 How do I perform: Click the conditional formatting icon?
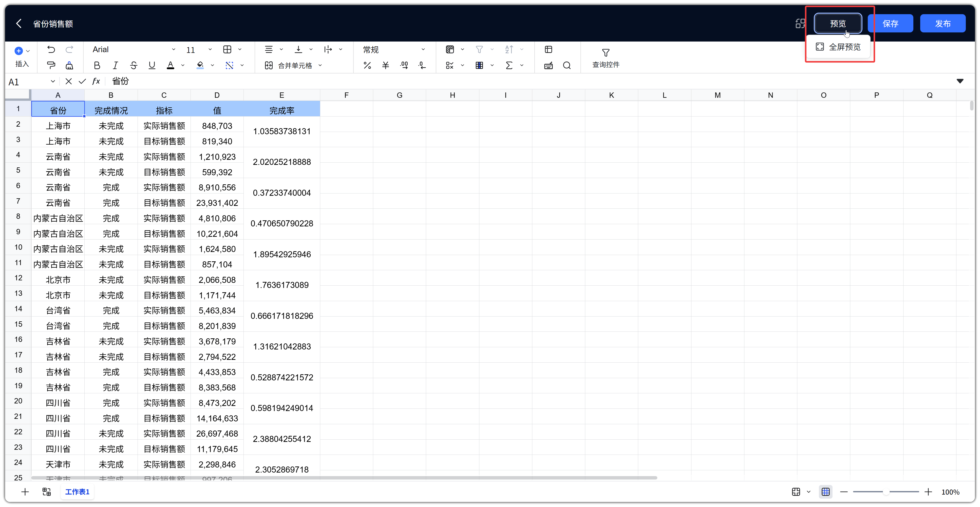(x=450, y=49)
